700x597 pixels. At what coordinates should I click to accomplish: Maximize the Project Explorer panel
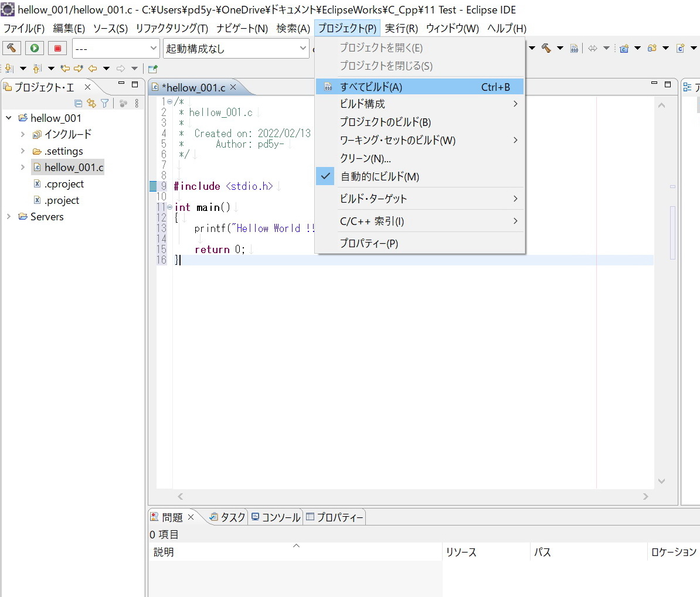135,84
